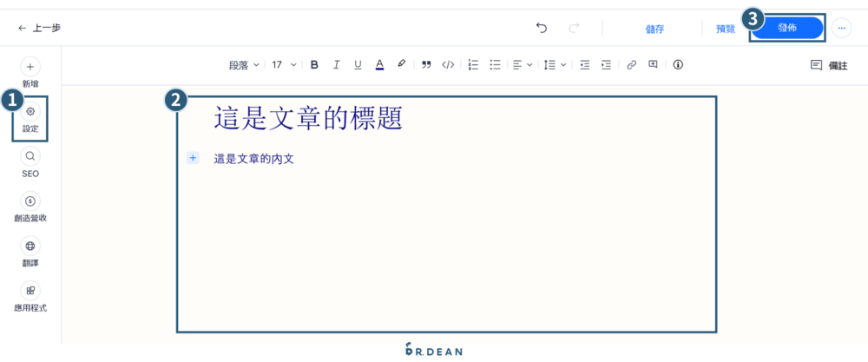Open 應用程式 apps panel
Image resolution: width=868 pixels, height=362 pixels.
tap(30, 297)
